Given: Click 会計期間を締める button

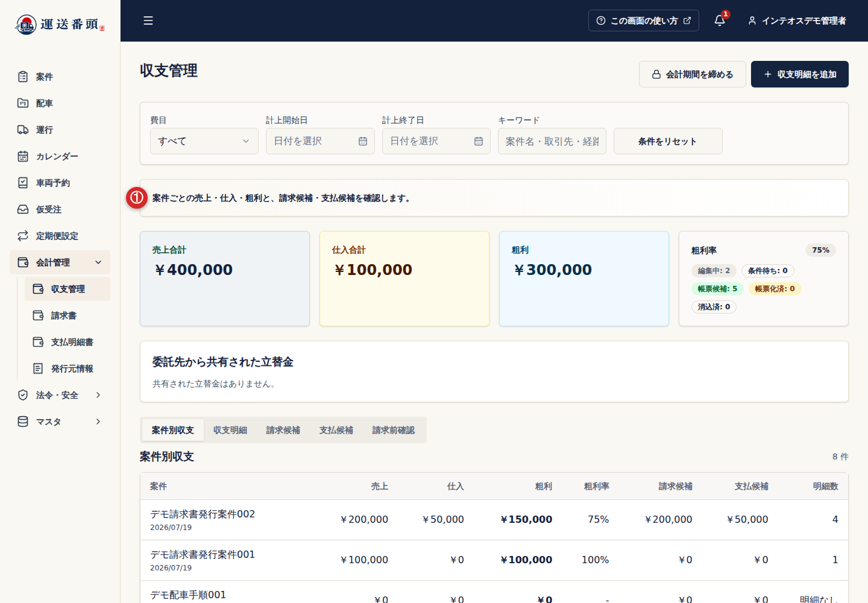Looking at the screenshot, I should click(x=693, y=74).
